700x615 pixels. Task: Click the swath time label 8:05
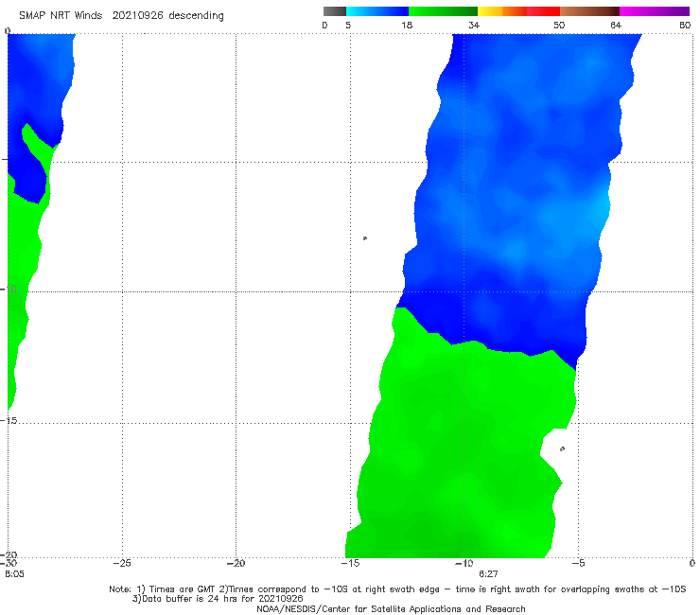[x=15, y=574]
